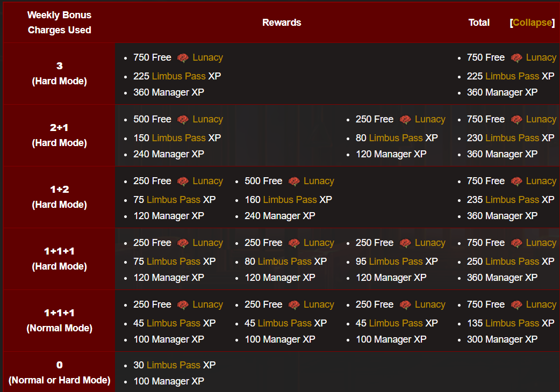This screenshot has width=560, height=392.
Task: Open Limbus Pass link in 75 XP entry, 1+2 row
Action: pyautogui.click(x=174, y=199)
